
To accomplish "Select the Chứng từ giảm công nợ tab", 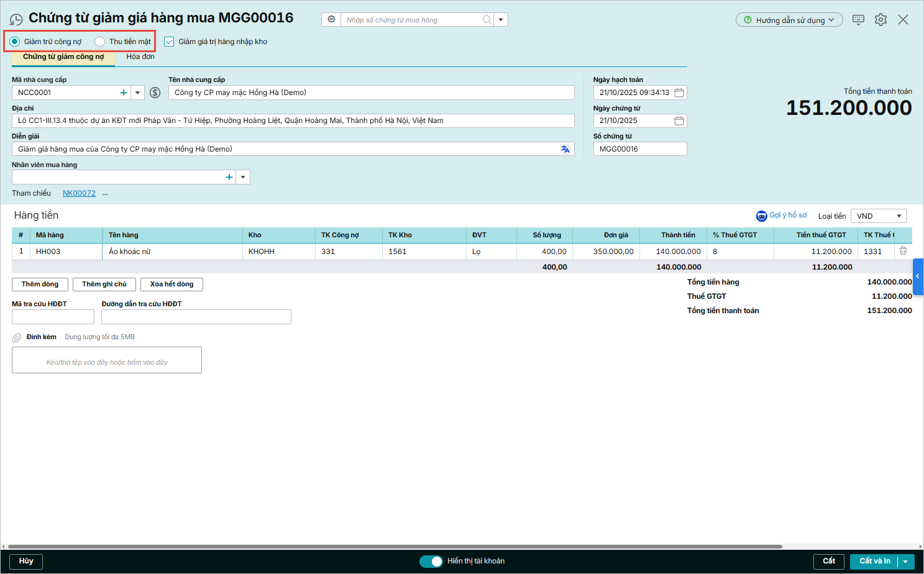I will [x=63, y=57].
